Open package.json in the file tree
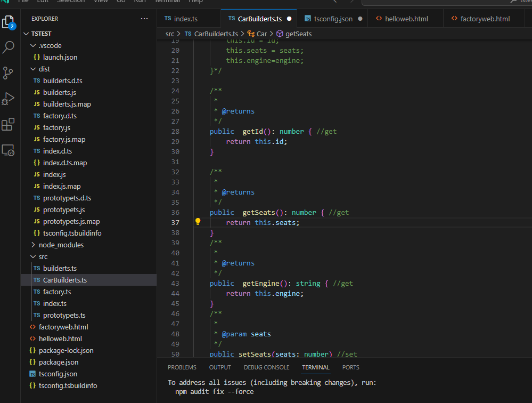Screen dimensions: 532x403 (x=59, y=362)
